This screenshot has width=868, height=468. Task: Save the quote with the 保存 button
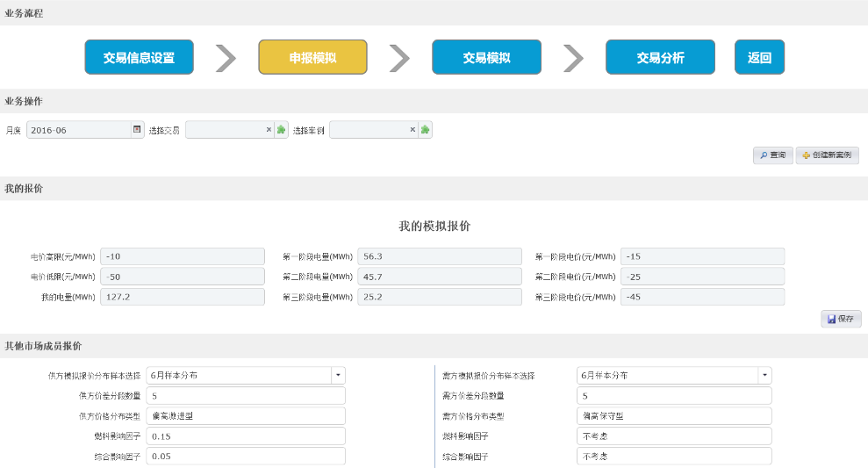click(841, 319)
